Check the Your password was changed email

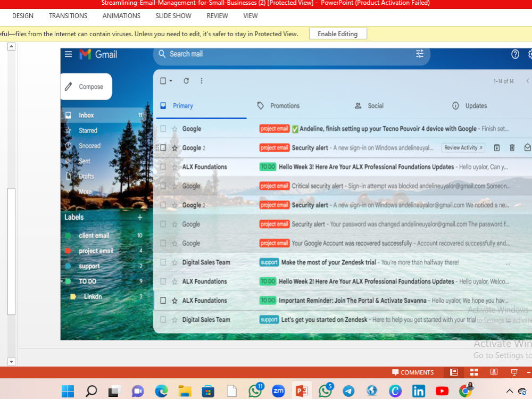[163, 225]
